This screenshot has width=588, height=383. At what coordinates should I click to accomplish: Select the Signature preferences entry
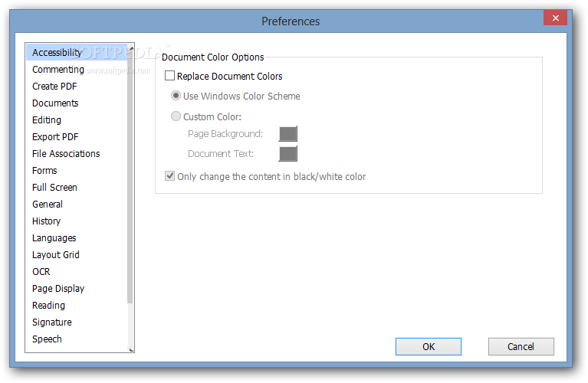[52, 322]
